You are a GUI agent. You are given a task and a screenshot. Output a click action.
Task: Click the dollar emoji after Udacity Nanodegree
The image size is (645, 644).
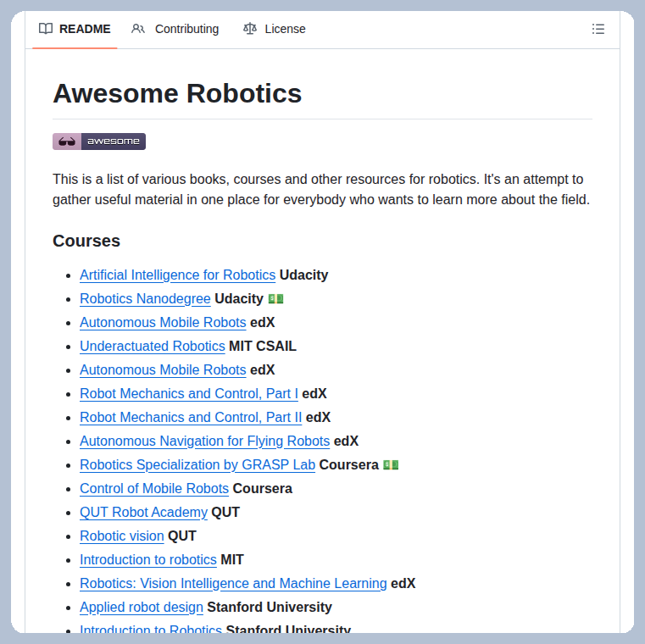tap(275, 298)
